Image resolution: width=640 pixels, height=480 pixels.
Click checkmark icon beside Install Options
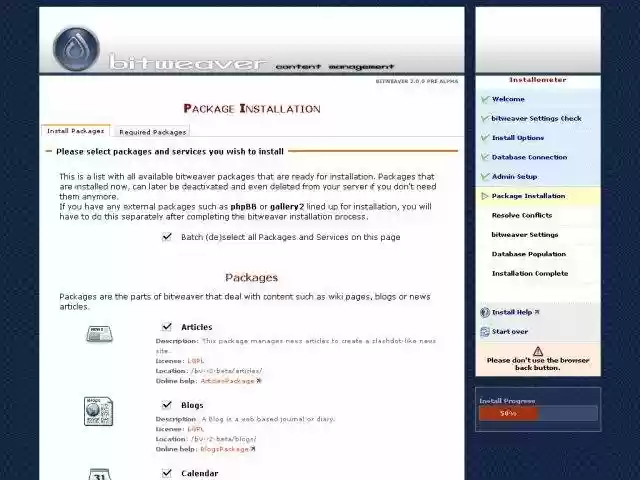coord(485,138)
